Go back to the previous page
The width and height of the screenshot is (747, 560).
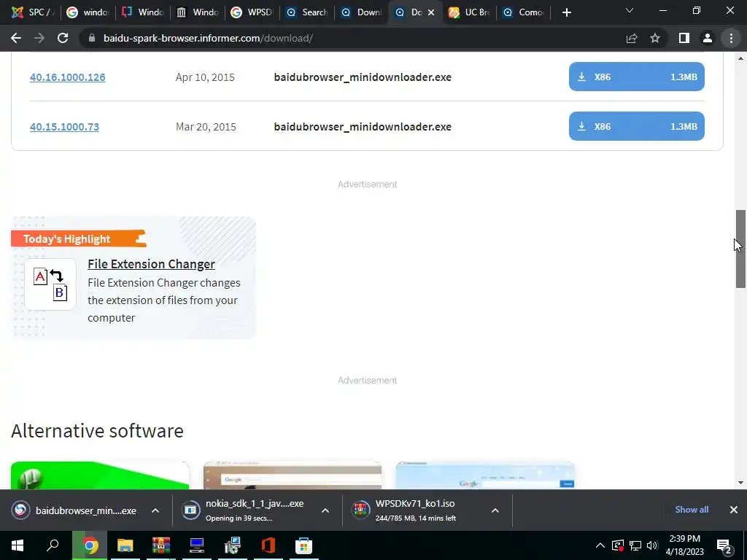16,38
